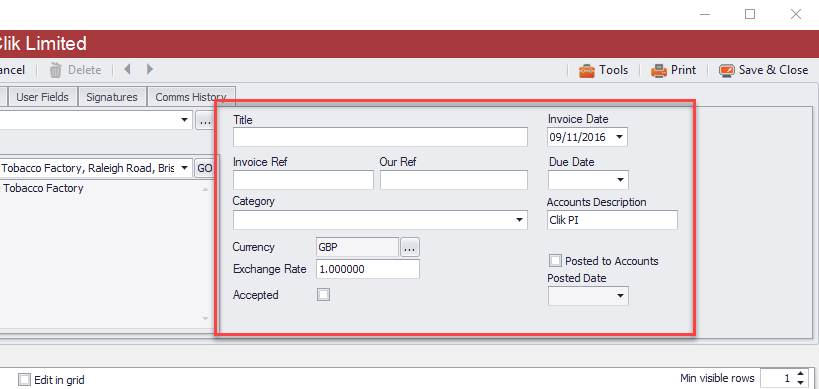This screenshot has height=389, width=819.
Task: Click scroll up arrow in address box
Action: [x=206, y=189]
